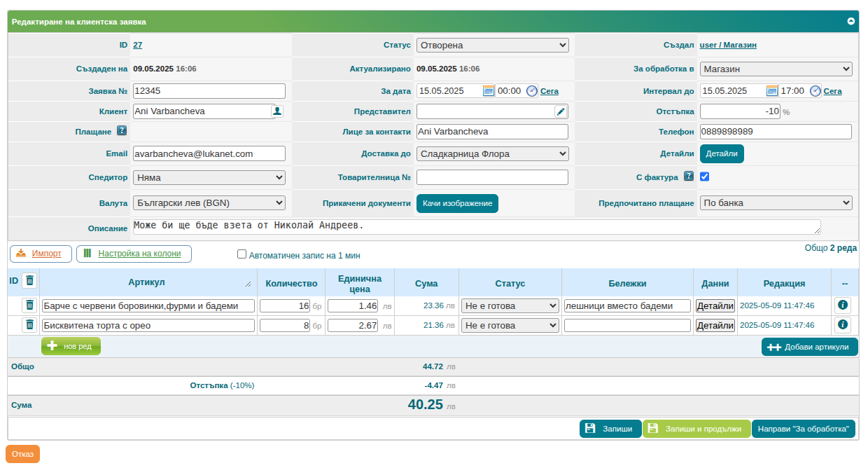Open help icon beside Плащане label

[x=122, y=130]
